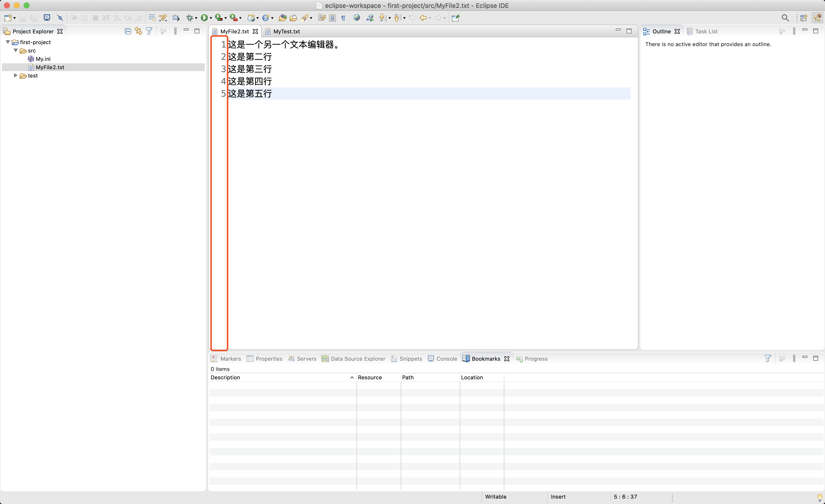Click the Open Type folder icon
825x504 pixels.
click(283, 18)
